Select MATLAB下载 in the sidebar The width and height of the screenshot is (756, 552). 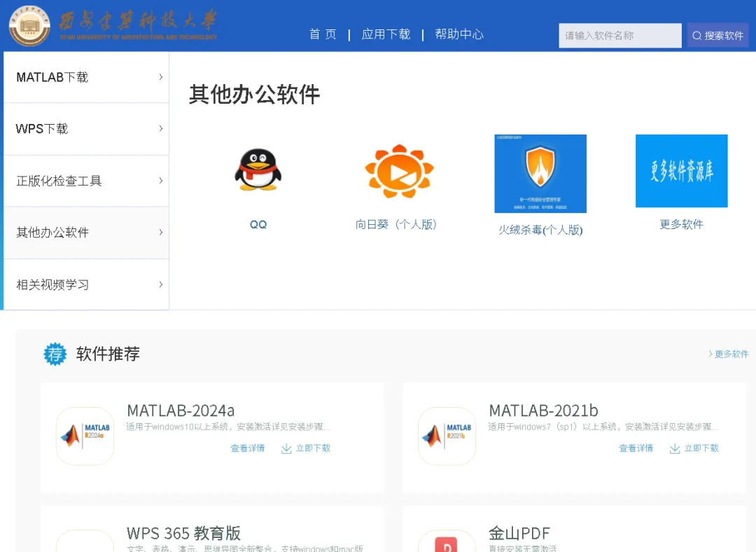86,77
